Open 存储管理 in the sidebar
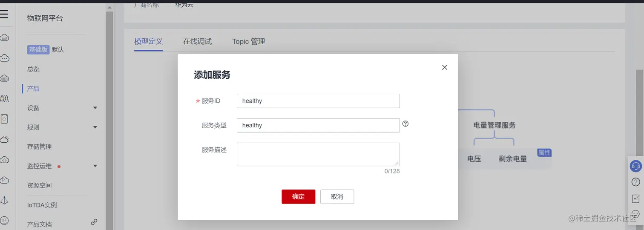 [x=39, y=147]
